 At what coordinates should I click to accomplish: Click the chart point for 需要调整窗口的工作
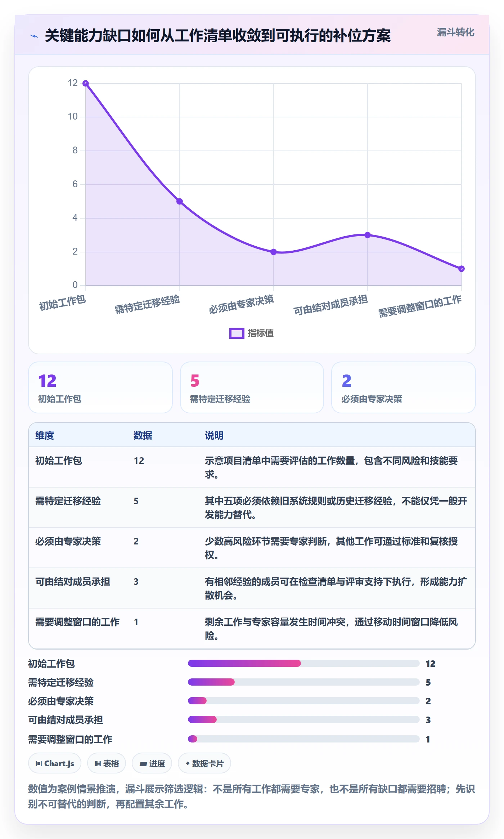coord(462,269)
